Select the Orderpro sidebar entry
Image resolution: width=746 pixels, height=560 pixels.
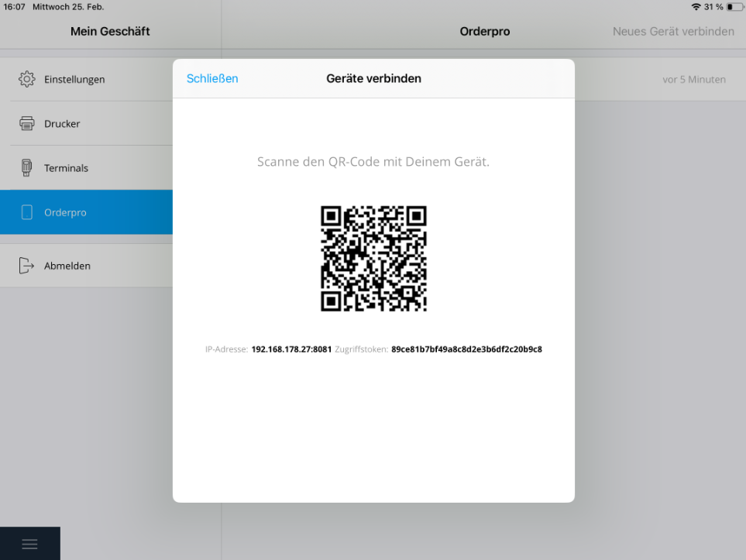pos(86,211)
